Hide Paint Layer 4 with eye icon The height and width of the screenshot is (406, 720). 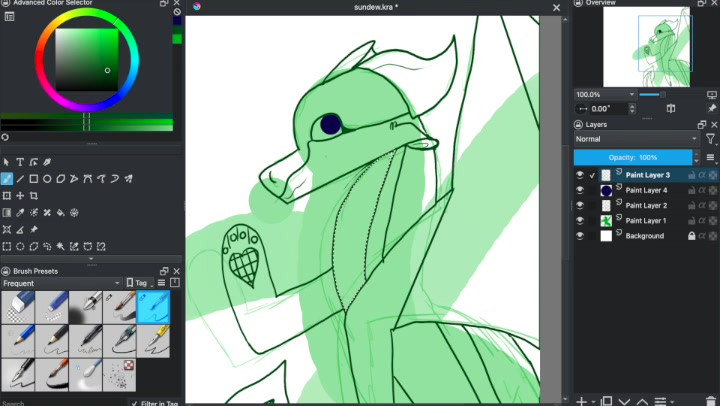click(x=580, y=190)
